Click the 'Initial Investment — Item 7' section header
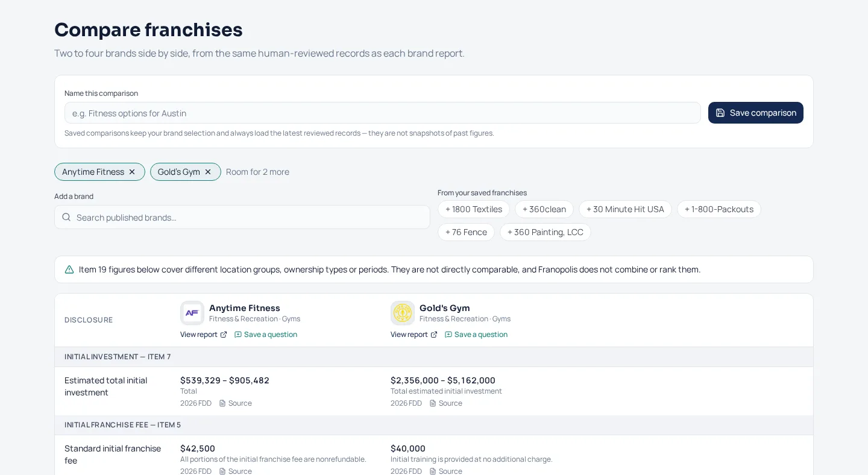Screen dimensions: 868x475 coord(118,357)
